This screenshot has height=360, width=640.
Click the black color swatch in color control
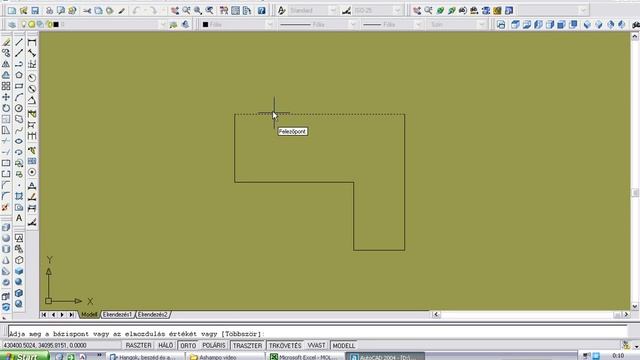click(x=205, y=25)
